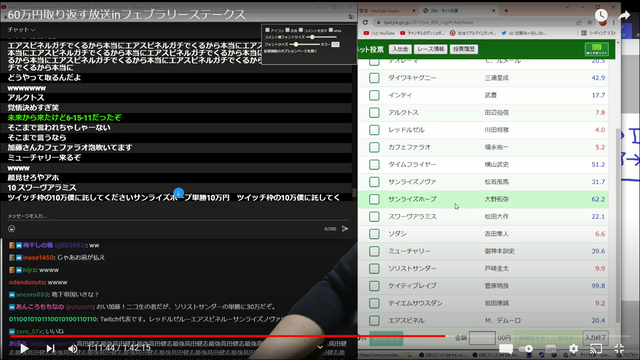The width and height of the screenshot is (640, 360).
Task: Open extension options page link
Action: (x=291, y=51)
